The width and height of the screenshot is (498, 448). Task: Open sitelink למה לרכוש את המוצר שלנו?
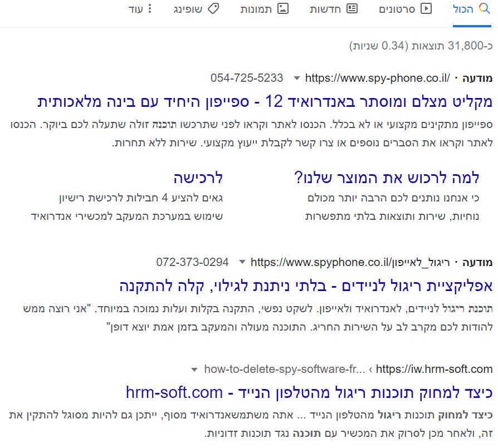[387, 178]
